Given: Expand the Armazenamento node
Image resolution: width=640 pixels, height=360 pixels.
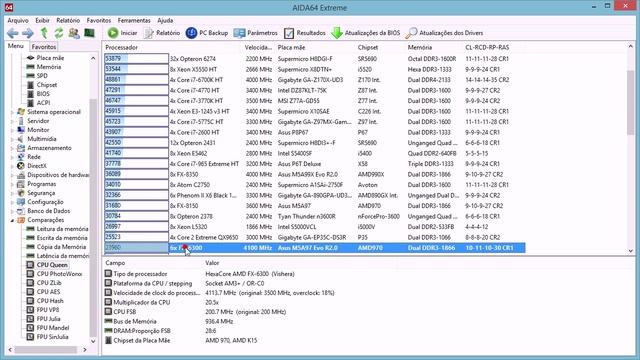Looking at the screenshot, I should coord(12,148).
